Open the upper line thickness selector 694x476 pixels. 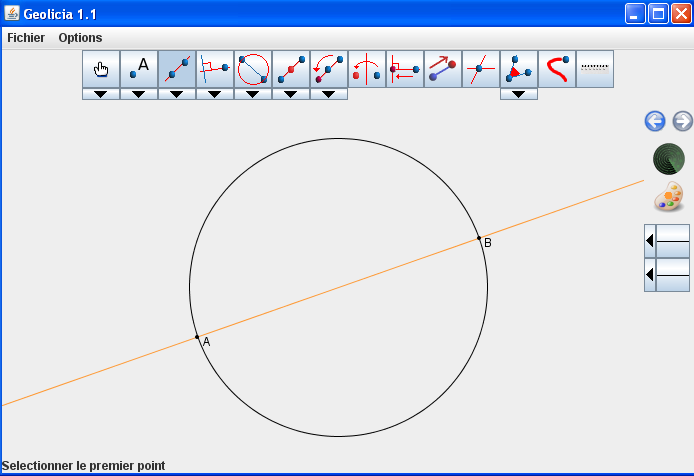coord(667,241)
